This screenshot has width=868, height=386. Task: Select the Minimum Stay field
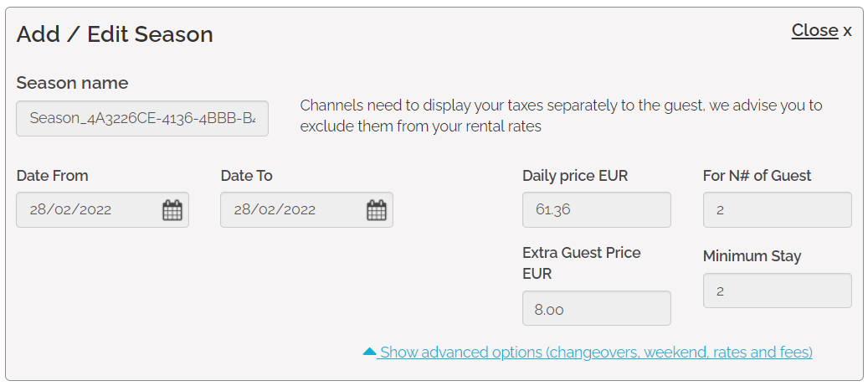coord(777,291)
